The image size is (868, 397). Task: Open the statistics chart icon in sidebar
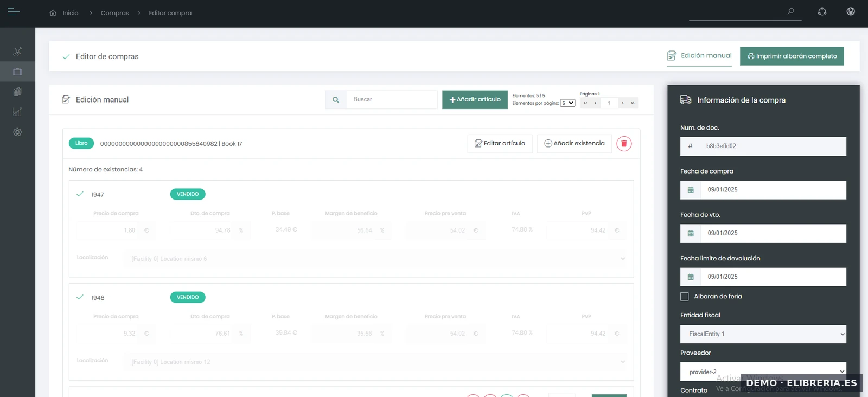point(17,112)
